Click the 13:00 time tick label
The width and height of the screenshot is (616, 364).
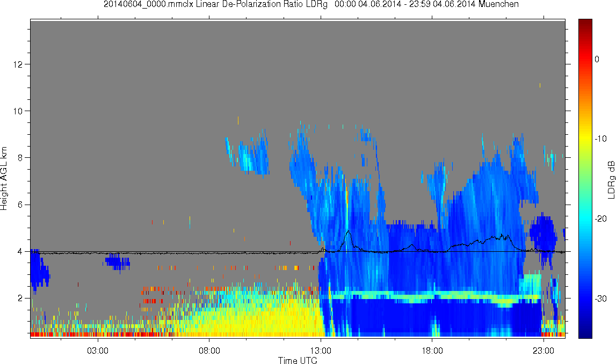pos(321,351)
